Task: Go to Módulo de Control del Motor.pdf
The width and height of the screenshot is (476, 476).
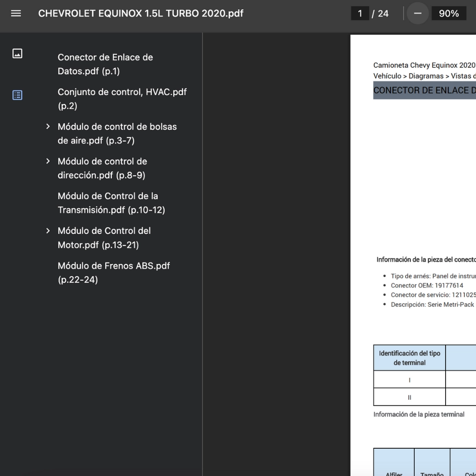Action: [x=104, y=238]
